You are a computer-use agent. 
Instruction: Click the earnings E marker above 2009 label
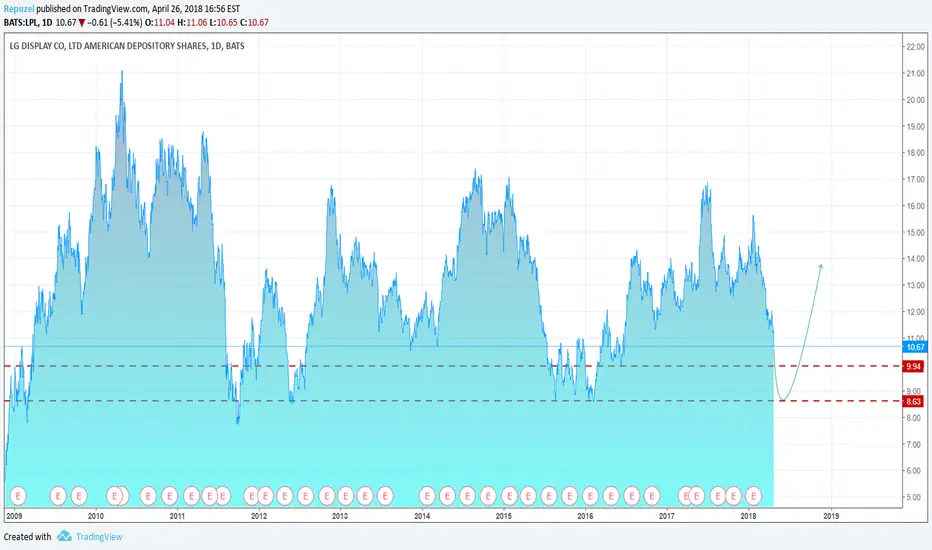[18, 495]
